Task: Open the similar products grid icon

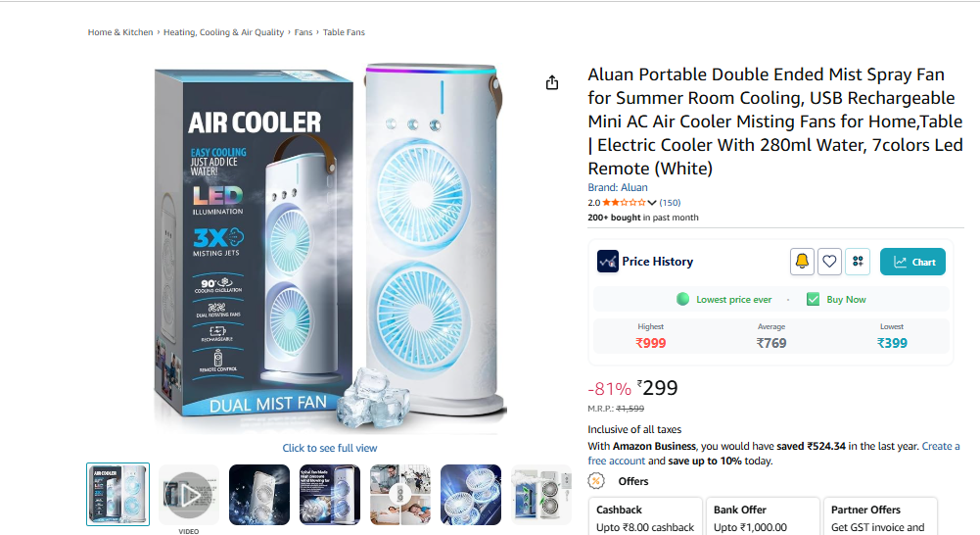Action: [x=858, y=262]
